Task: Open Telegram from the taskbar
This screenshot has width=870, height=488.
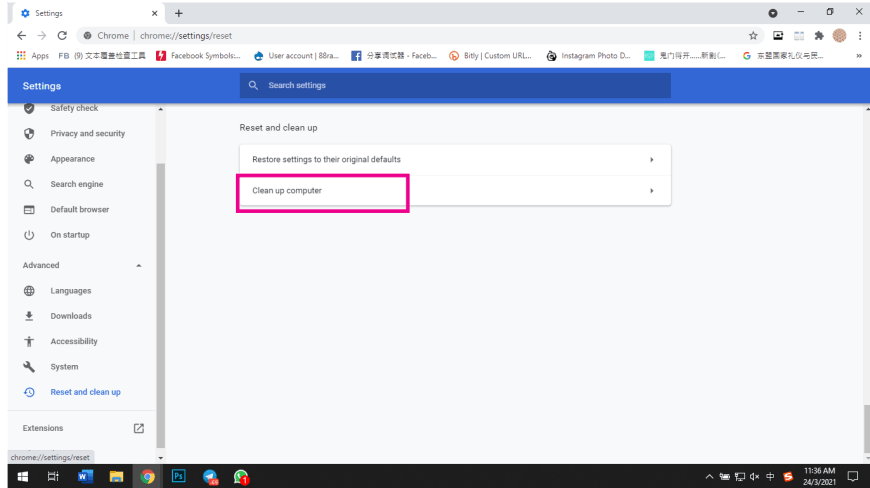Action: tap(210, 476)
